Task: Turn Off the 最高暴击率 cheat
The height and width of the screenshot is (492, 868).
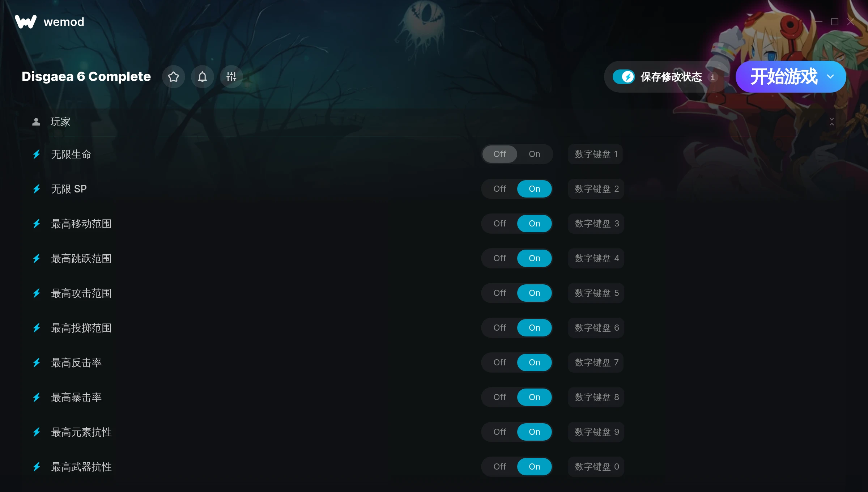Action: [x=500, y=397]
